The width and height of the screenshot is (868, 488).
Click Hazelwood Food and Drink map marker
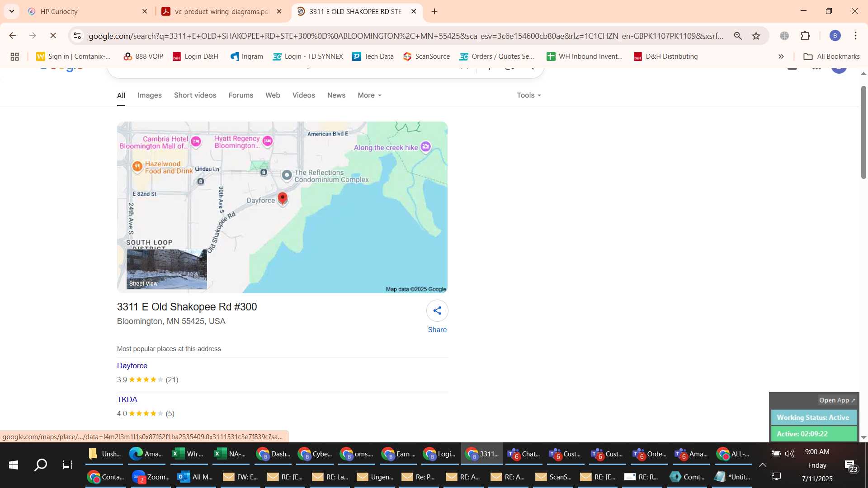(x=137, y=167)
